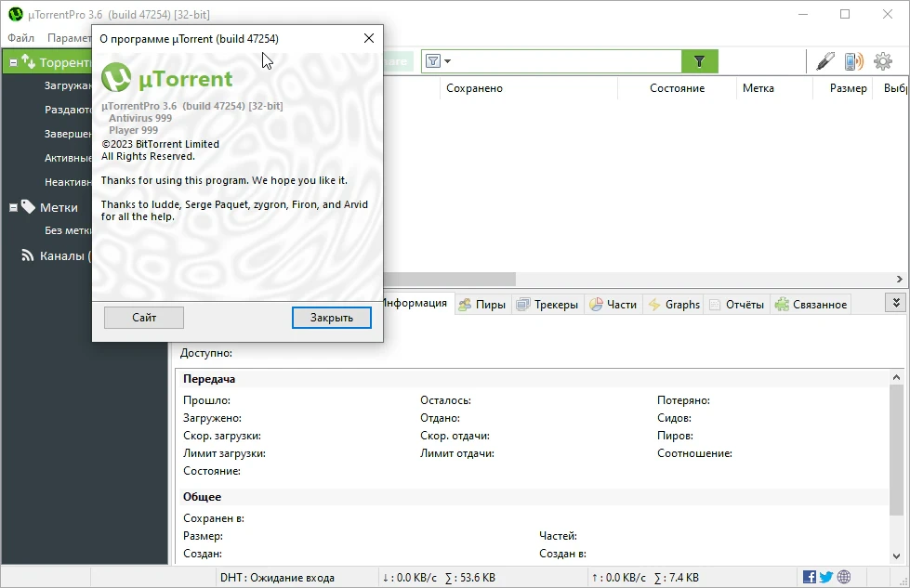Click DHT status in status bar
910x588 pixels.
pos(277,578)
